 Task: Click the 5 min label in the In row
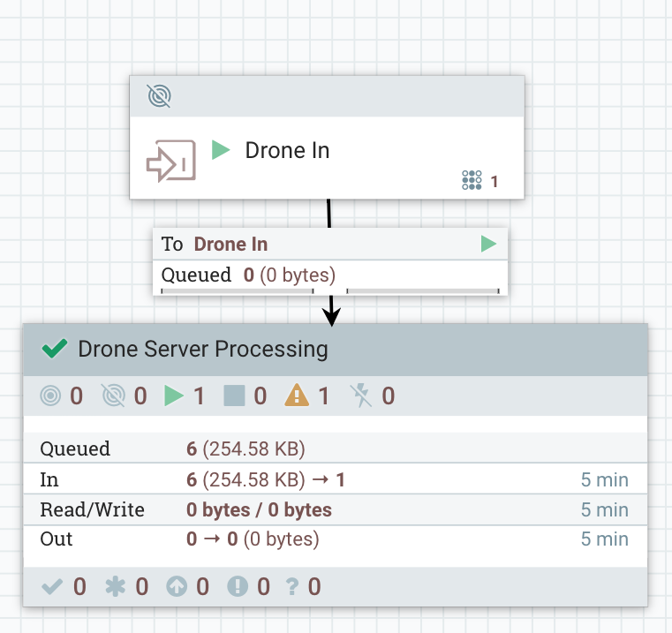tap(605, 479)
